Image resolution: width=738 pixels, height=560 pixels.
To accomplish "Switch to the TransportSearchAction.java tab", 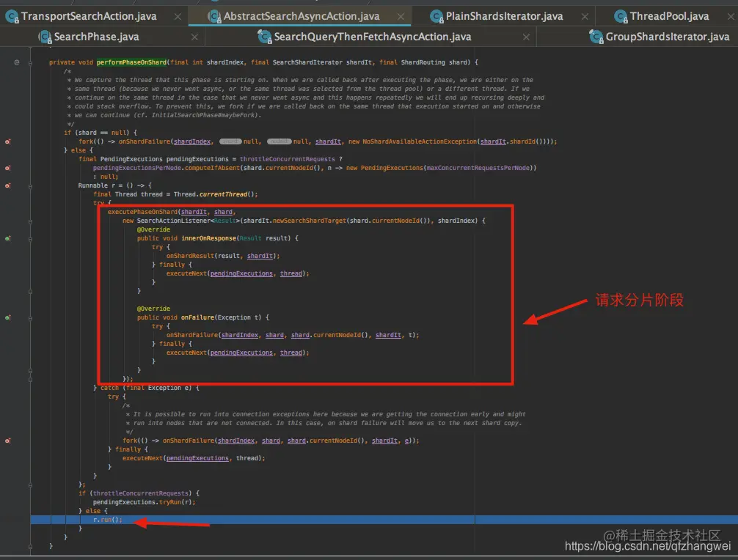I will pos(89,16).
